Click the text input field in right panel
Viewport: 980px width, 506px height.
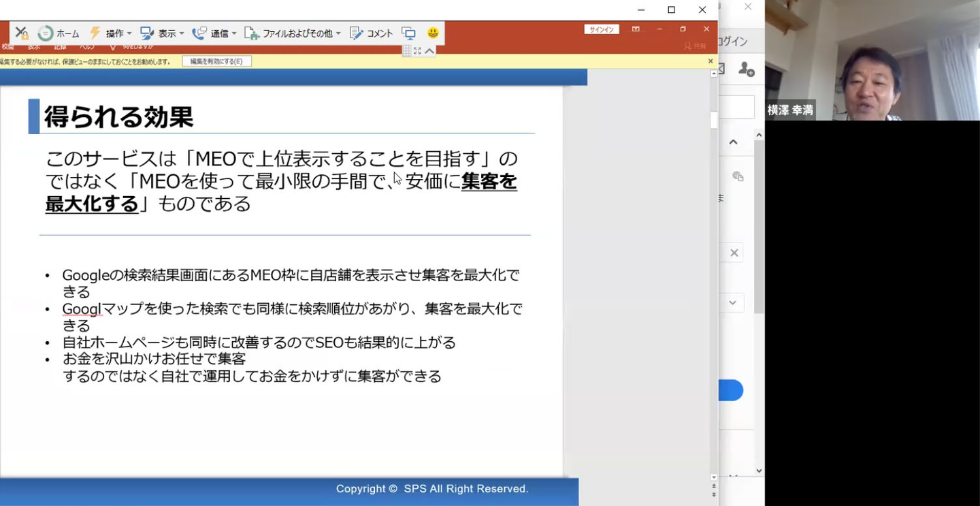coord(737,107)
